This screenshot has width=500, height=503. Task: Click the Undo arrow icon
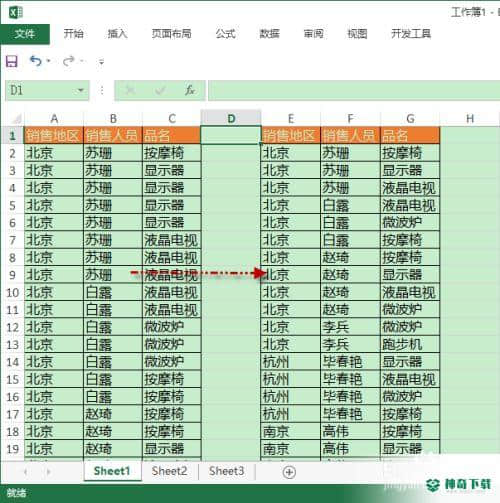point(36,61)
